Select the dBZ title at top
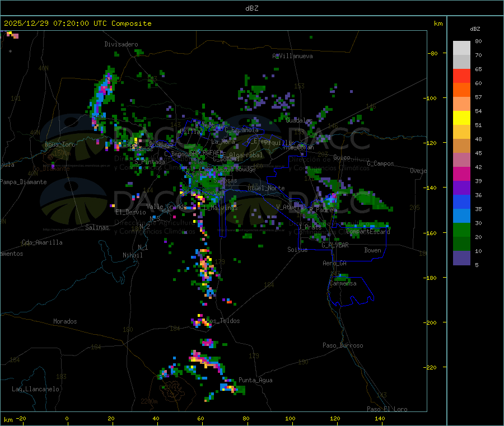 [x=251, y=8]
